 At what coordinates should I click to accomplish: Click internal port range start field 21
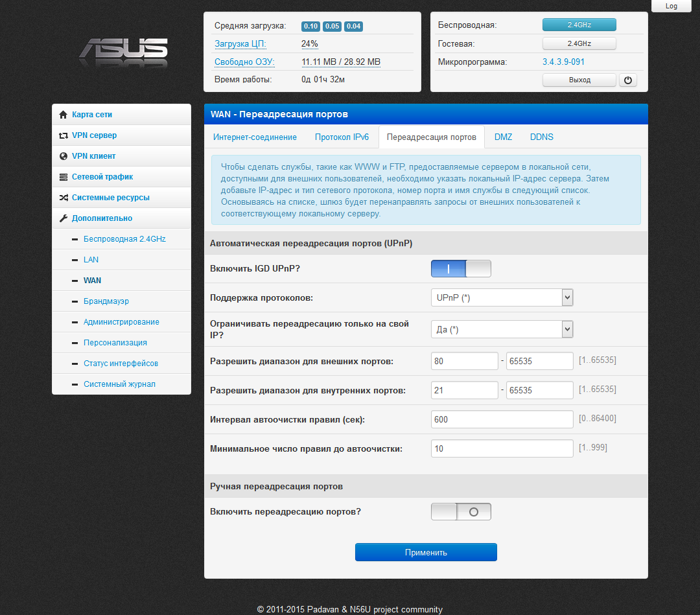pyautogui.click(x=464, y=390)
